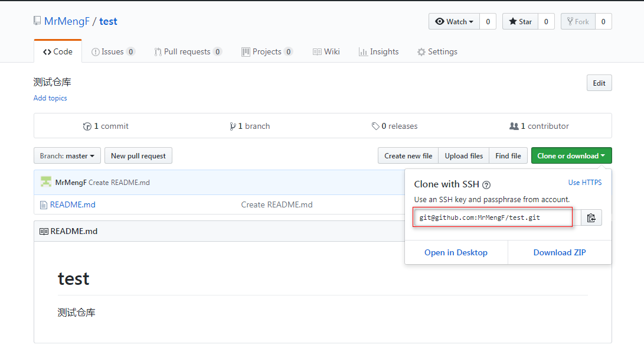Open the Insights tab
This screenshot has height=354, width=644.
coord(378,52)
